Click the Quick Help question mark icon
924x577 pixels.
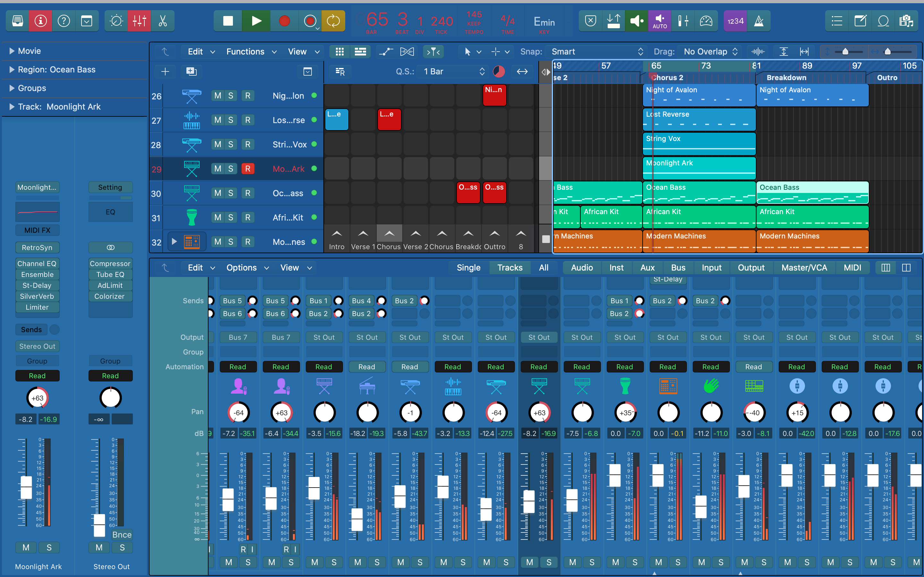[x=64, y=21]
